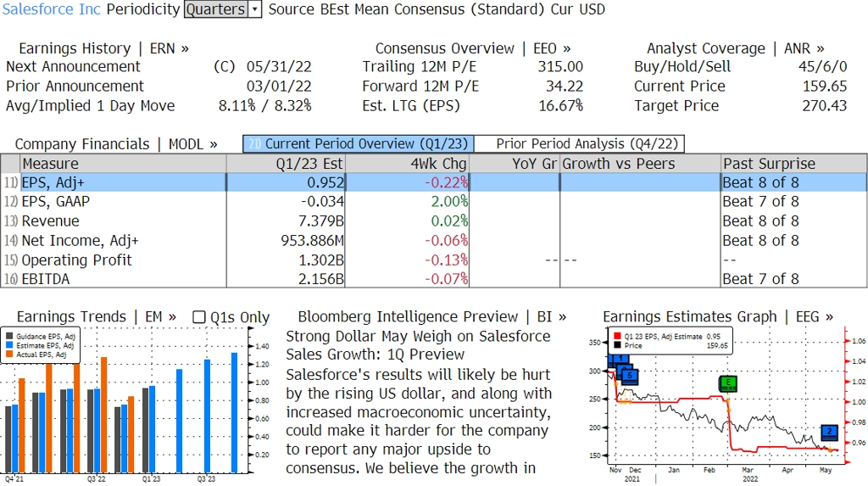Viewport: 868px width, 486px height.
Task: Switch to Current Period Overview (Q1/23) tab
Action: 359,144
